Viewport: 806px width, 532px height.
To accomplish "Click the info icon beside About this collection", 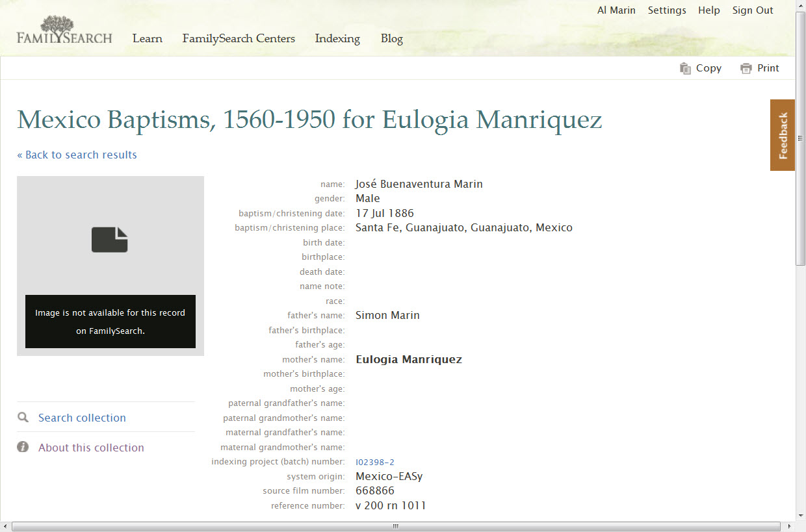I will tap(23, 447).
